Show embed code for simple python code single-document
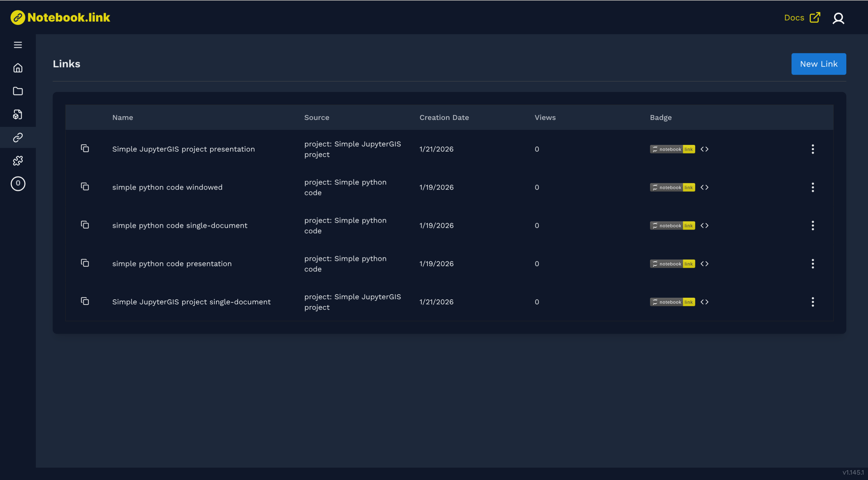 pyautogui.click(x=704, y=225)
